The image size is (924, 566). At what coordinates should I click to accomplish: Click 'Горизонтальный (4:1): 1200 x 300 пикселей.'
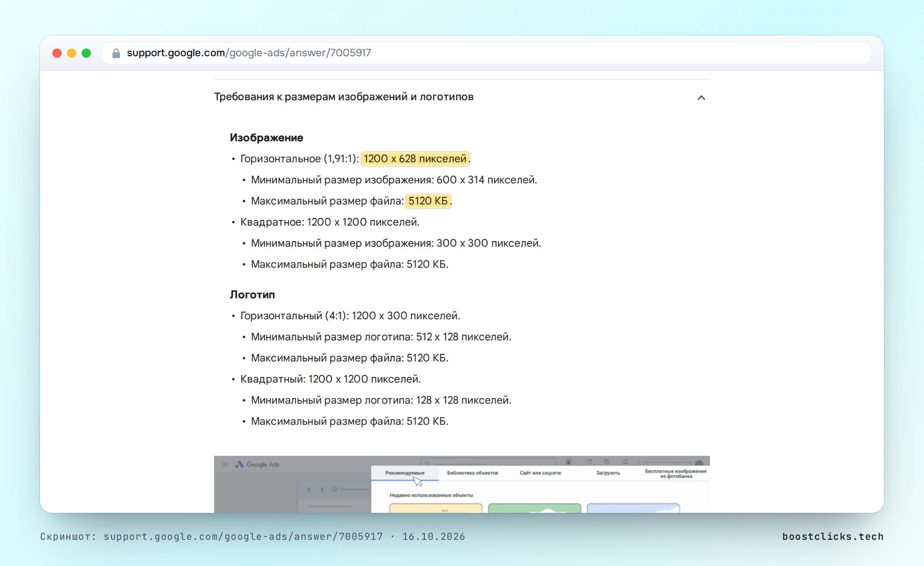pos(350,316)
